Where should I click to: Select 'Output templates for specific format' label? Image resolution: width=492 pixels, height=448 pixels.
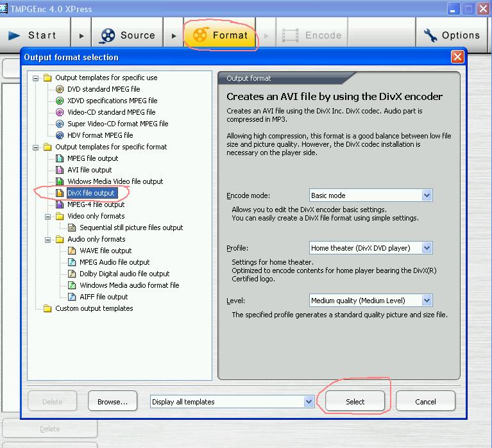click(111, 147)
